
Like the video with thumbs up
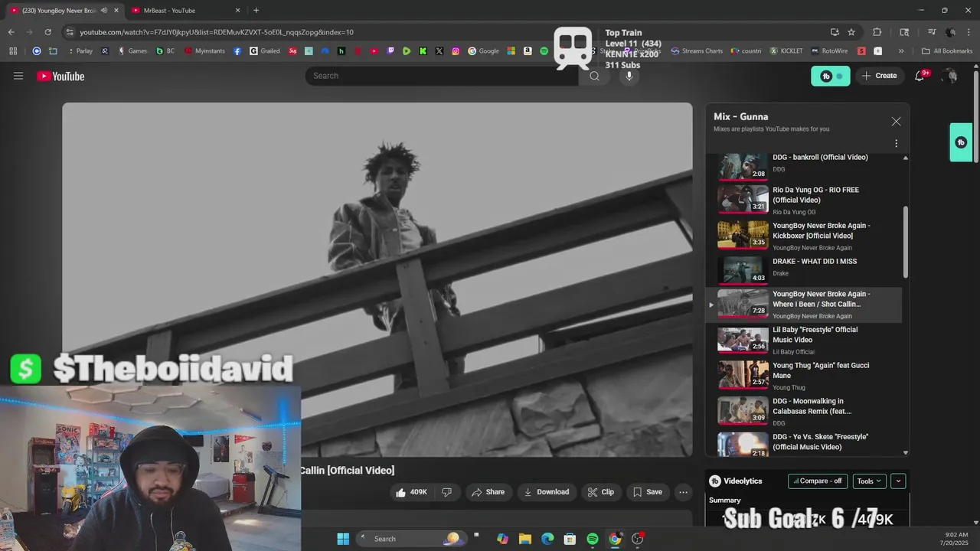(411, 492)
